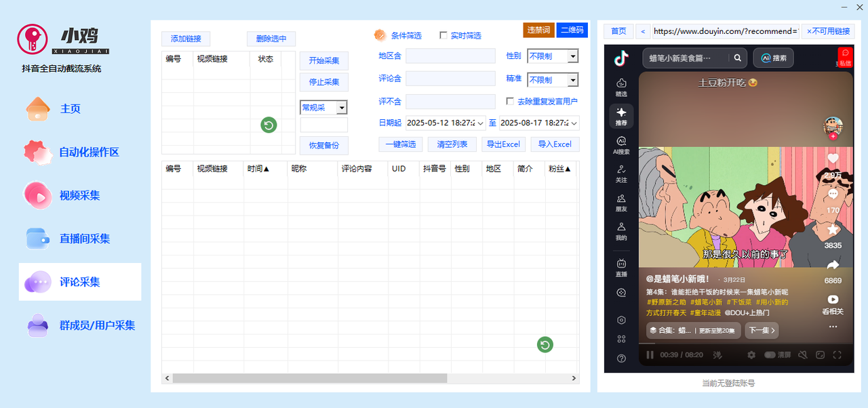Click the 推荐 sparkle icon in Douyin sidebar
Viewport: 868px width, 408px height.
tap(621, 113)
